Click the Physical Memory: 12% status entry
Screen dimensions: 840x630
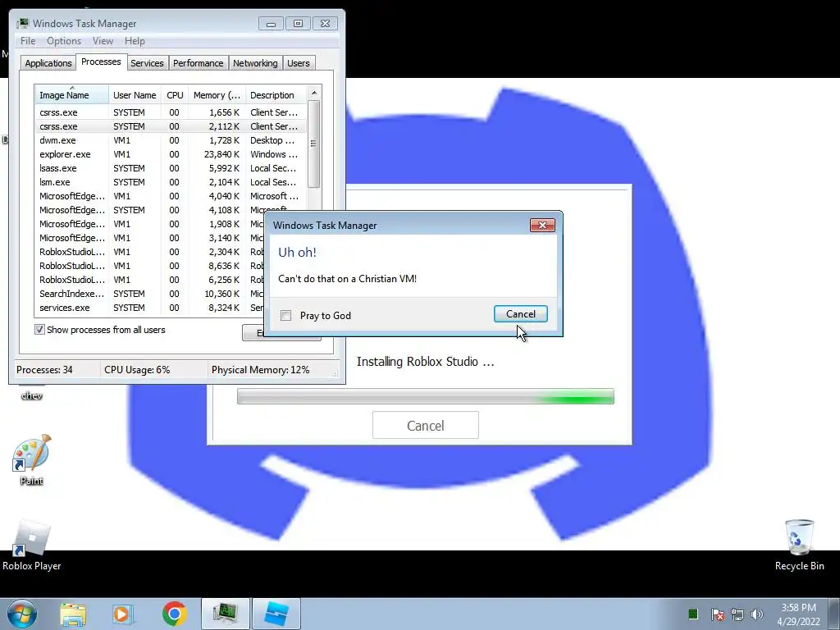point(260,370)
